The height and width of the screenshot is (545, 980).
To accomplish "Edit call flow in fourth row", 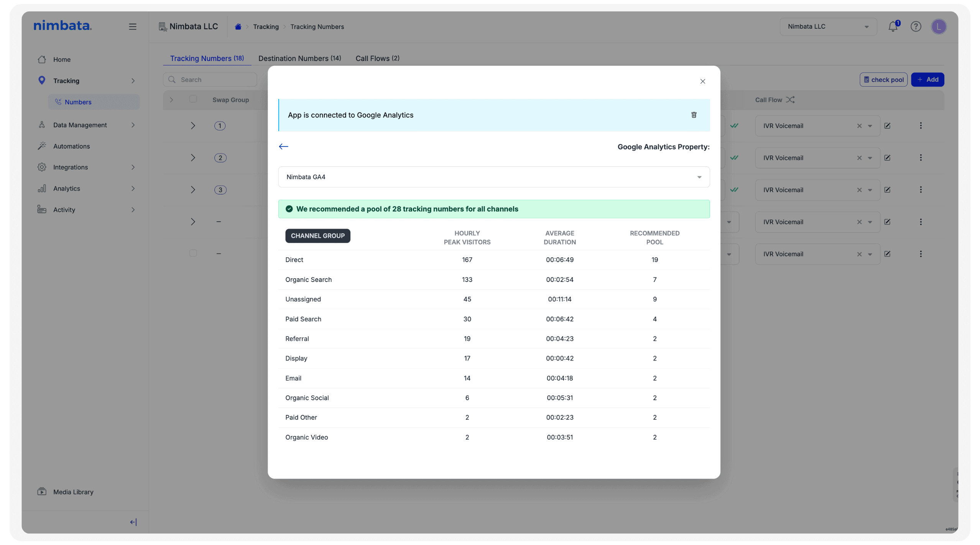I will tap(887, 222).
